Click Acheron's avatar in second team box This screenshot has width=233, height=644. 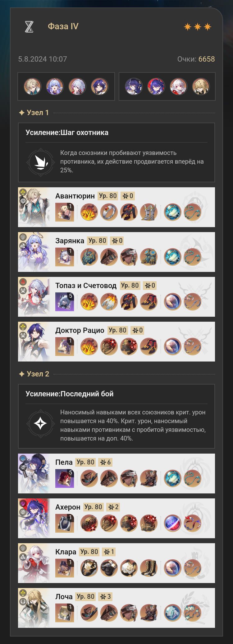tap(156, 86)
